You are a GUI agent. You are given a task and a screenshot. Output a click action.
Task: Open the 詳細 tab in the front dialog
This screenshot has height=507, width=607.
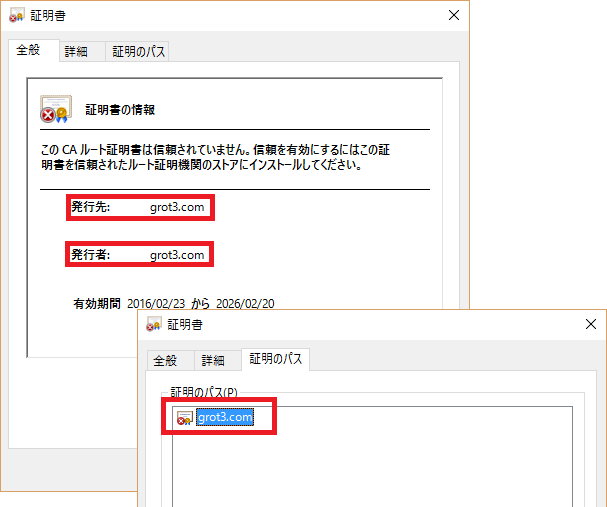(x=212, y=361)
